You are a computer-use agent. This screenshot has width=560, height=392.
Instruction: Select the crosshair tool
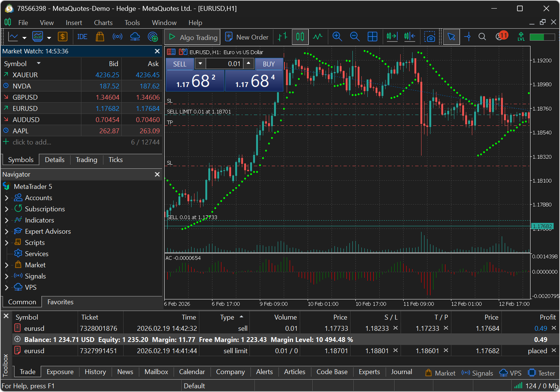[x=467, y=37]
